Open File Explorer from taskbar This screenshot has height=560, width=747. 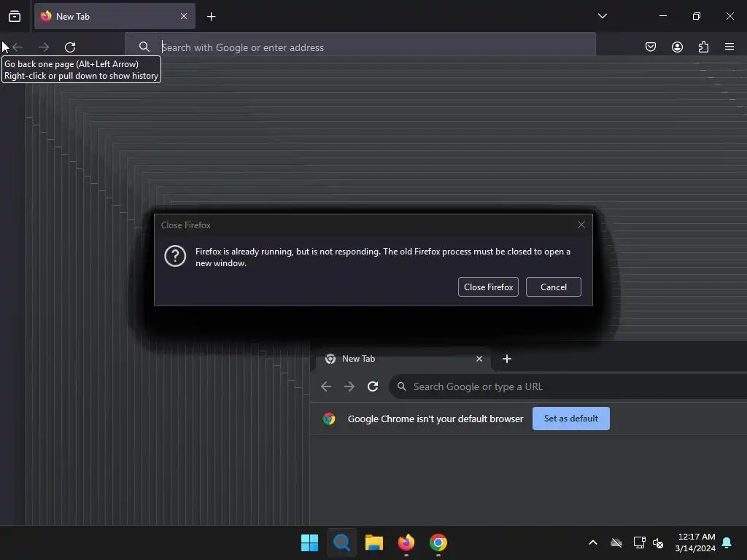pyautogui.click(x=374, y=542)
